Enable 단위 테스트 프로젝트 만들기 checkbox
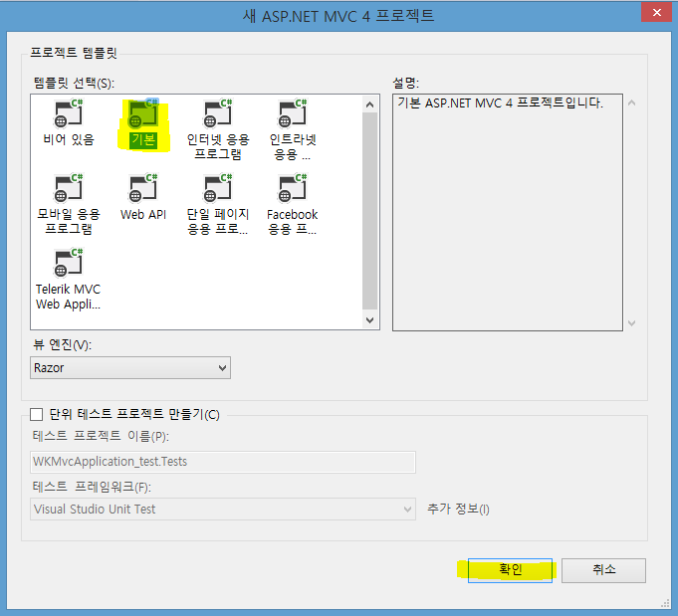The width and height of the screenshot is (678, 616). [36, 415]
